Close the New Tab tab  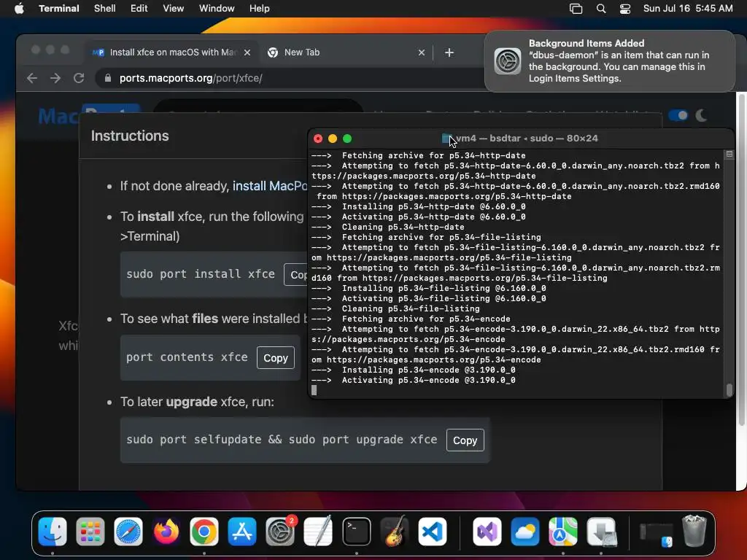pos(422,52)
